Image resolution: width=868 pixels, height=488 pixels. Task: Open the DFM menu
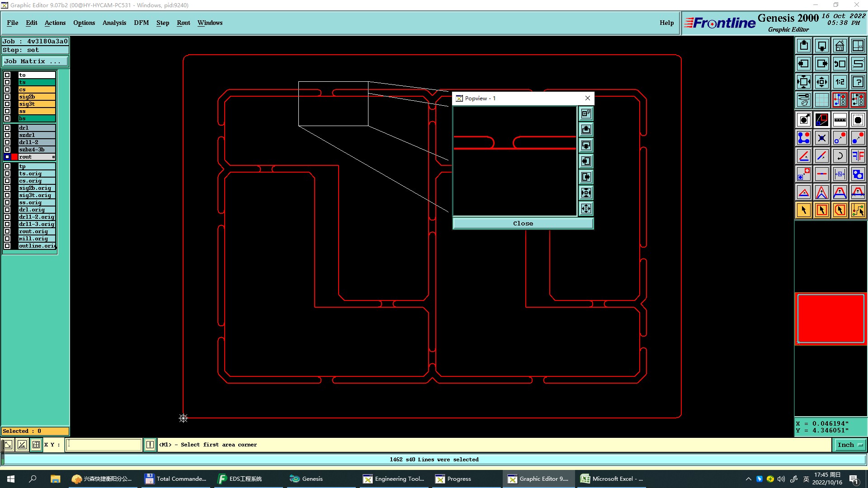pyautogui.click(x=141, y=23)
